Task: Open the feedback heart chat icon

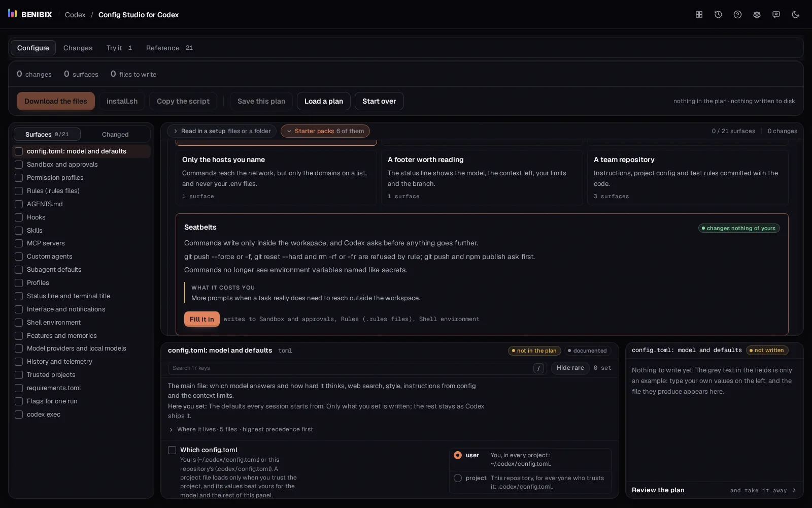Action: click(776, 15)
